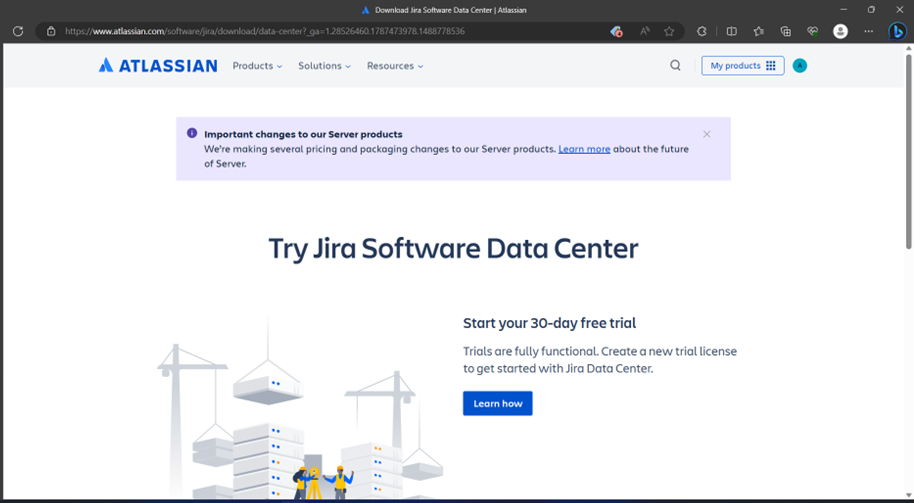Click the page vertical scrollbar thumb

pyautogui.click(x=909, y=152)
